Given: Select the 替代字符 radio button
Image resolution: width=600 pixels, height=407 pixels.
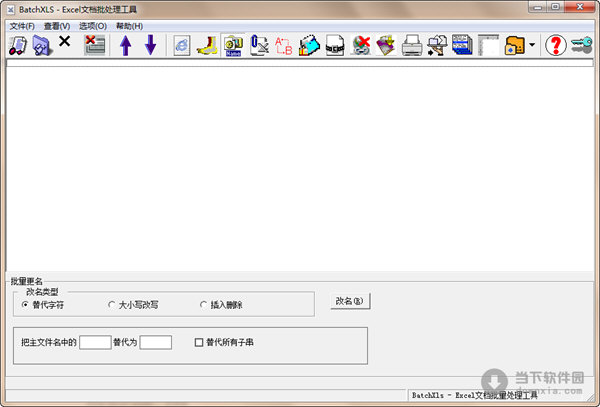Looking at the screenshot, I should (25, 305).
